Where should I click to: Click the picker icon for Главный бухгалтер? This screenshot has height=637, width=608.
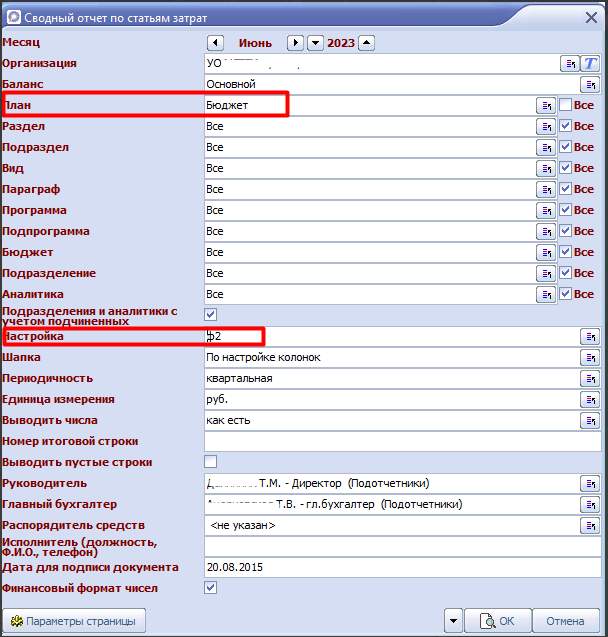click(590, 504)
